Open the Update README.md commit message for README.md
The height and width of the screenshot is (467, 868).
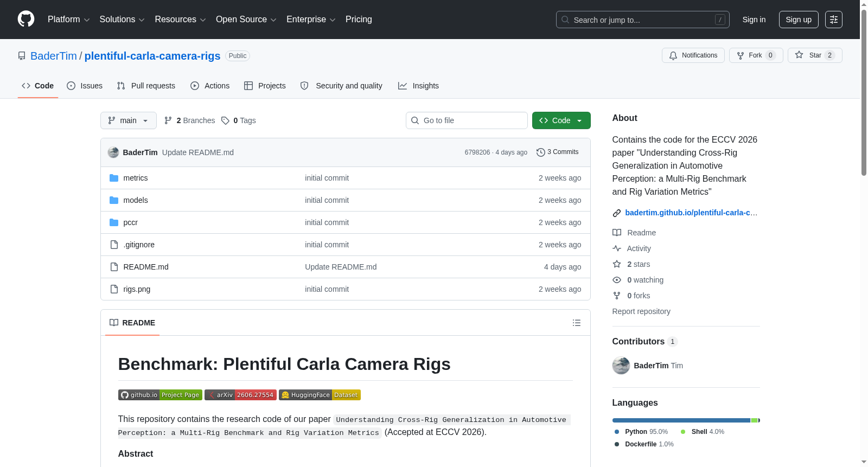coord(341,267)
